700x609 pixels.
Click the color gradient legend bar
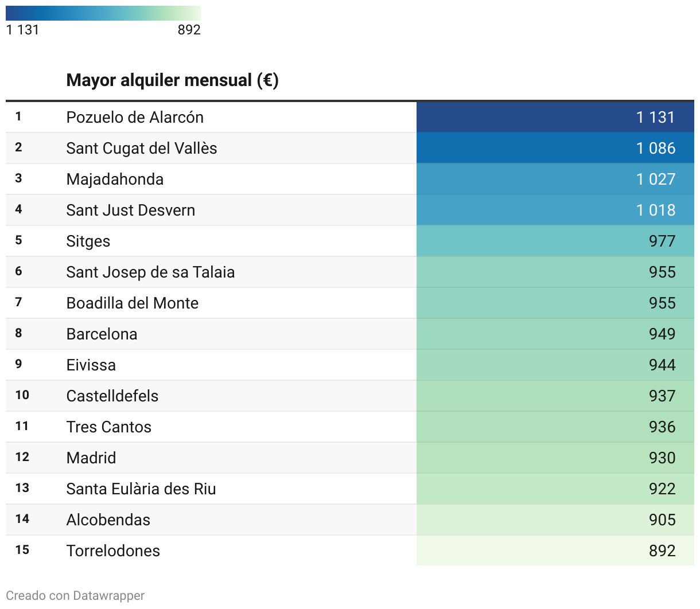(103, 13)
